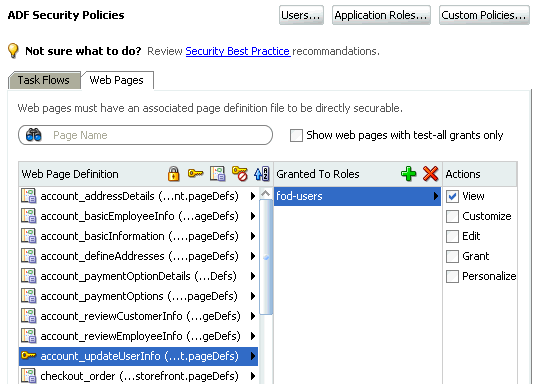Select checkout_order page definition
The image size is (536, 384).
click(138, 376)
